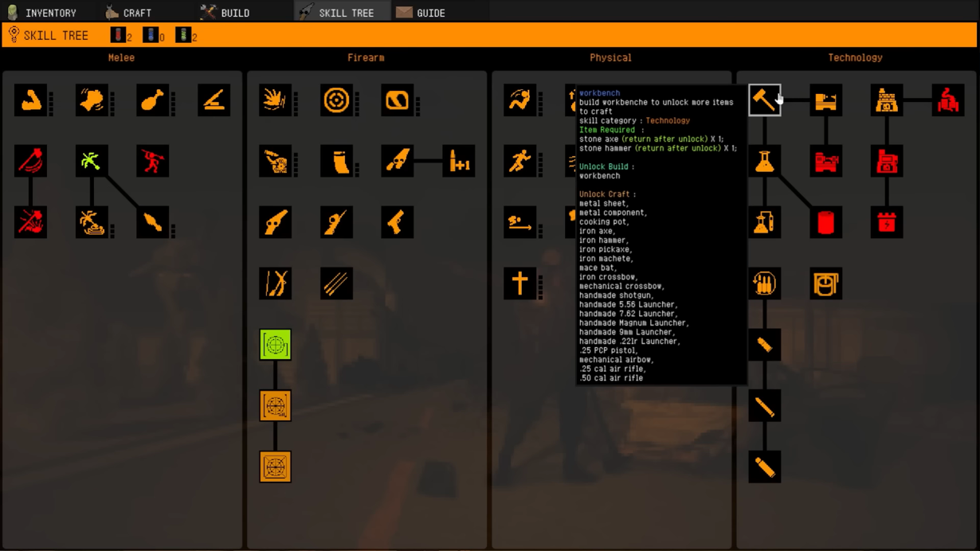Viewport: 980px width, 551px height.
Task: Click the Physical column header
Action: click(x=610, y=57)
